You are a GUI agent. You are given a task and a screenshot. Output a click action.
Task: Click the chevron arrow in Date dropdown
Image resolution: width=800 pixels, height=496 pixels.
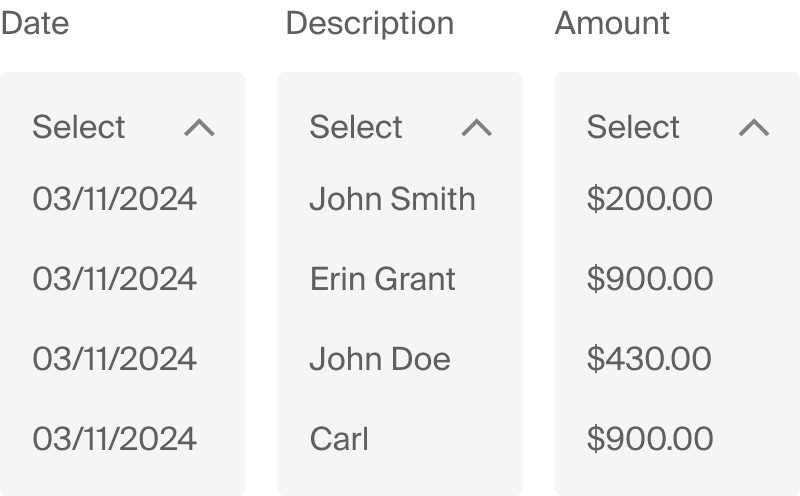point(200,127)
